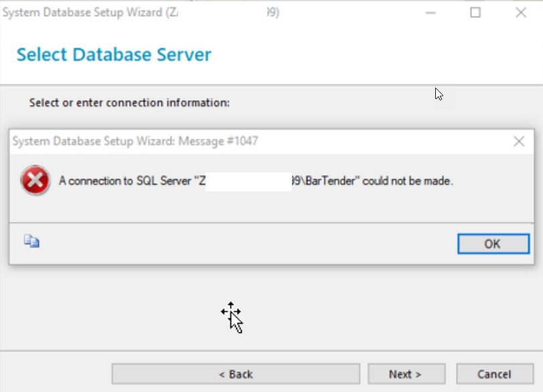543x392 pixels.
Task: Click the red error icon in the message
Action: [x=35, y=180]
